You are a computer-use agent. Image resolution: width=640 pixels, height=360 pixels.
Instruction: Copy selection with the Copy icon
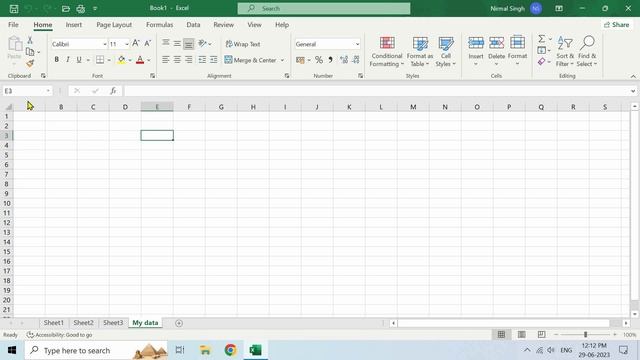[30, 51]
